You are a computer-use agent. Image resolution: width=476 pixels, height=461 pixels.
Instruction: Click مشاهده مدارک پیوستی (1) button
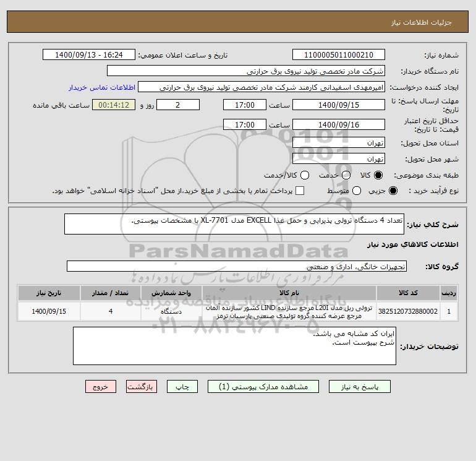click(263, 387)
